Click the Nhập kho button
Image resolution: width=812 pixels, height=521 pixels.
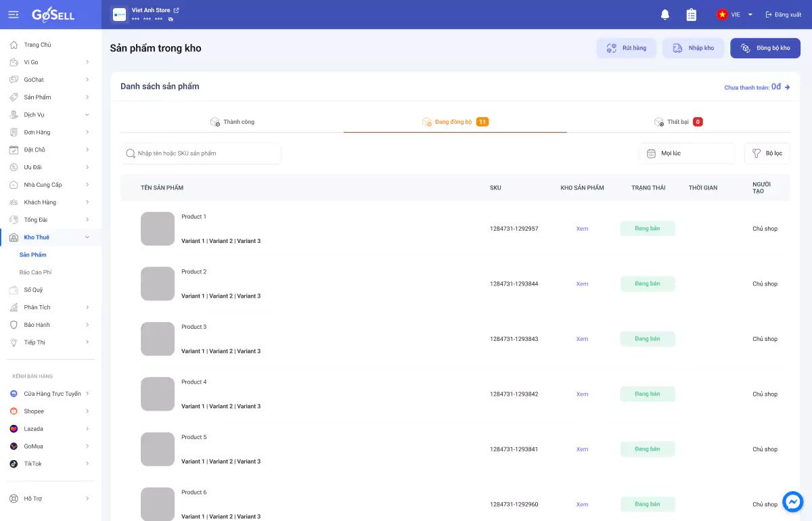pos(693,48)
